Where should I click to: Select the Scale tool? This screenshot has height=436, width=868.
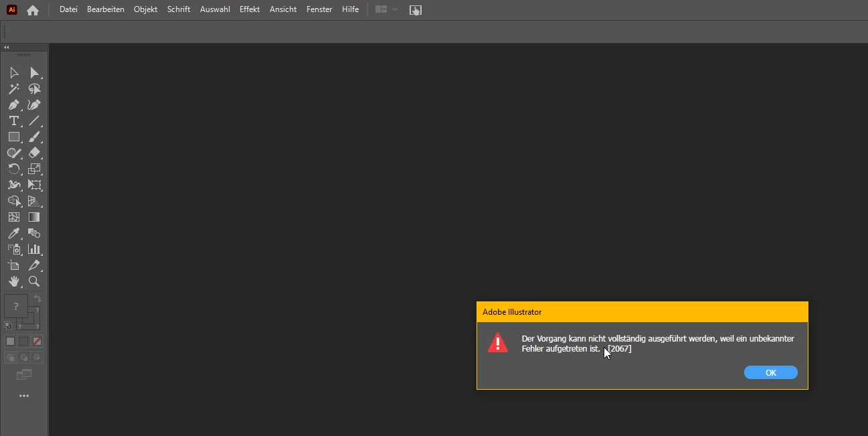pyautogui.click(x=34, y=169)
